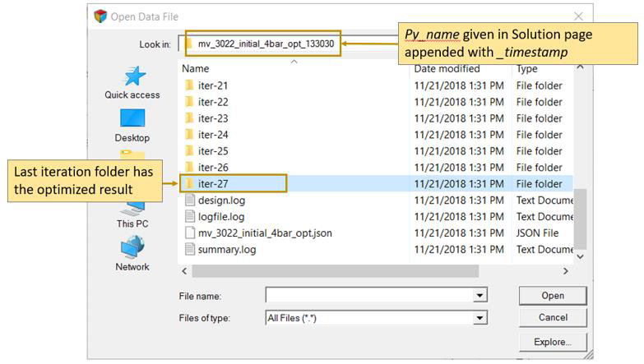Expand the File name dropdown

(480, 296)
